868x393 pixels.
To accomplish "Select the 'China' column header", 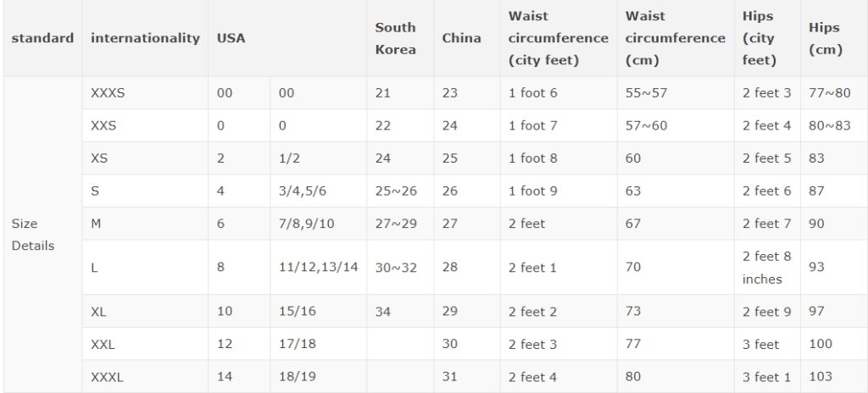I will click(467, 38).
